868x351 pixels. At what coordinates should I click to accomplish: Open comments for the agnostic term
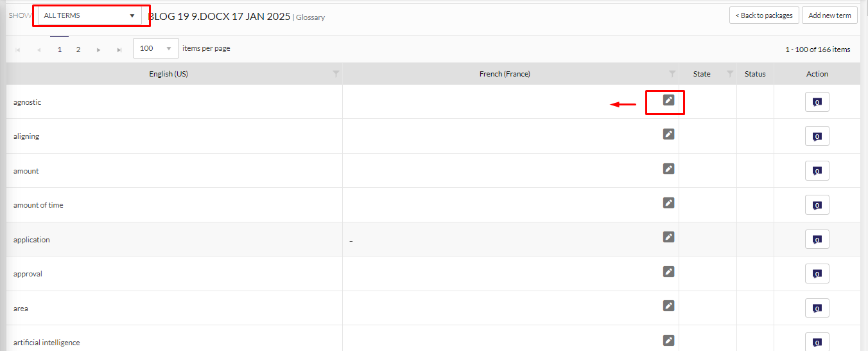tap(817, 102)
